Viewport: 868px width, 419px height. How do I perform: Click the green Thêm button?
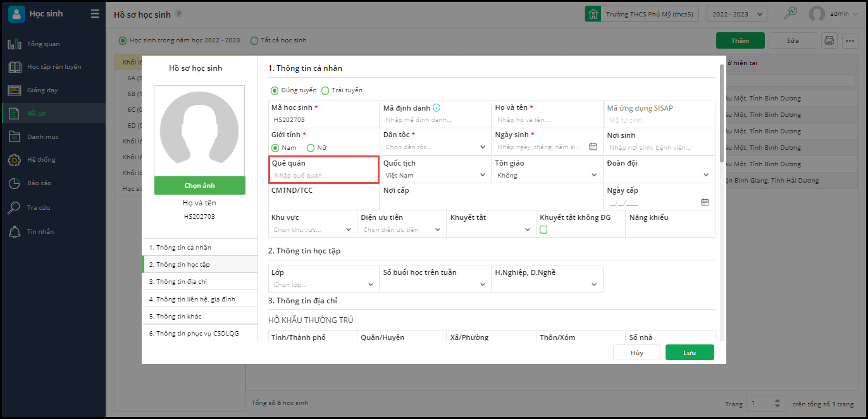(x=740, y=40)
